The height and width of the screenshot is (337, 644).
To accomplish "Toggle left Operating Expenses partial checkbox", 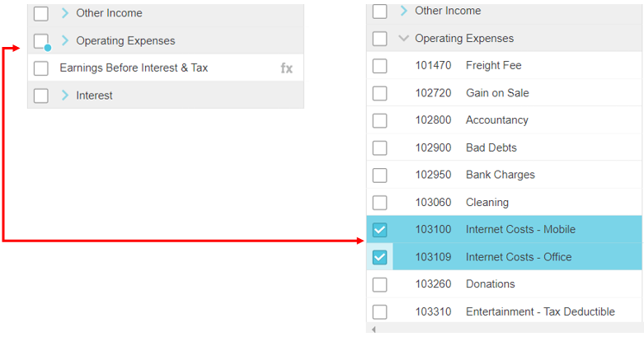I will point(41,40).
